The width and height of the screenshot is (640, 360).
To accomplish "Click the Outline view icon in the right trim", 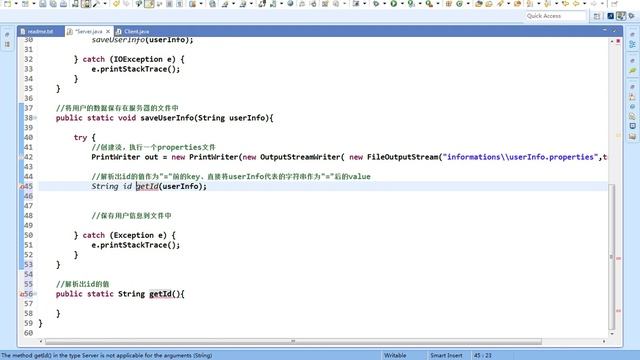I will pyautogui.click(x=632, y=44).
